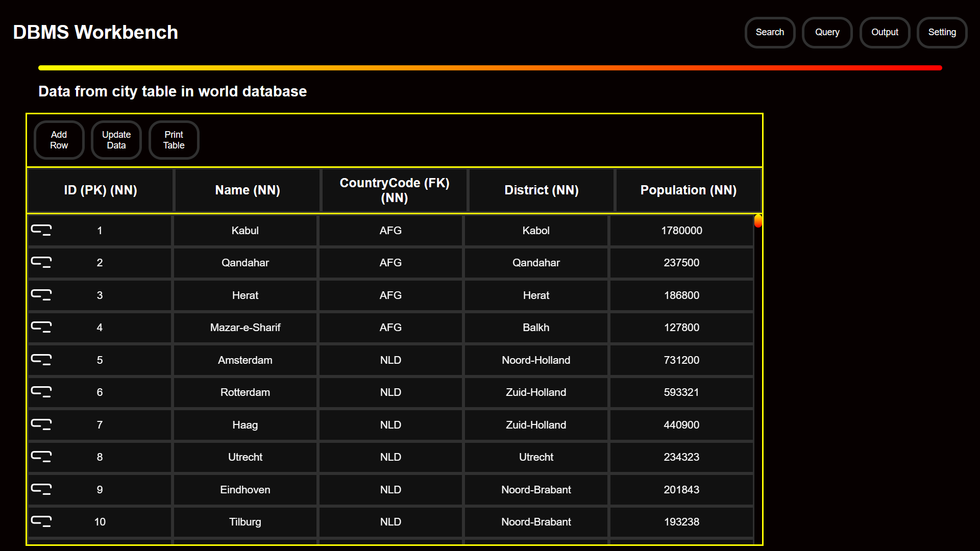Click Eindhoven's Noord-Brabant district cell
This screenshot has width=980, height=551.
click(x=536, y=490)
